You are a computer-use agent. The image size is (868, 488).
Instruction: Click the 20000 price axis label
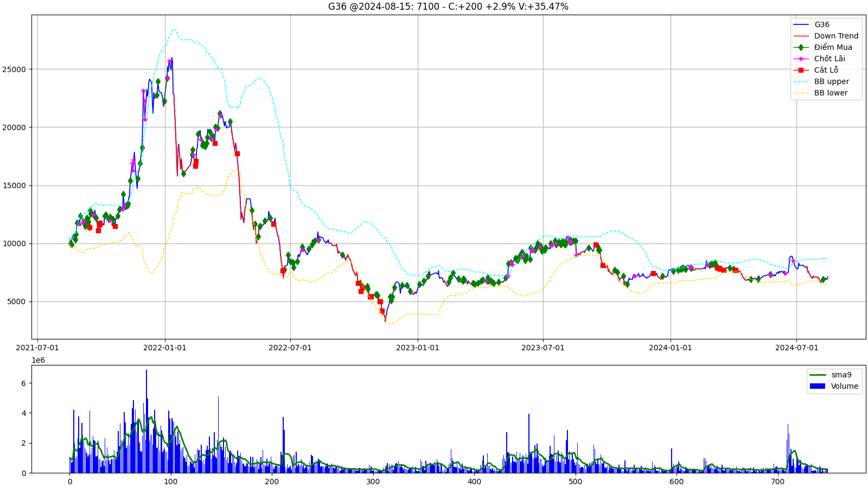click(x=14, y=127)
